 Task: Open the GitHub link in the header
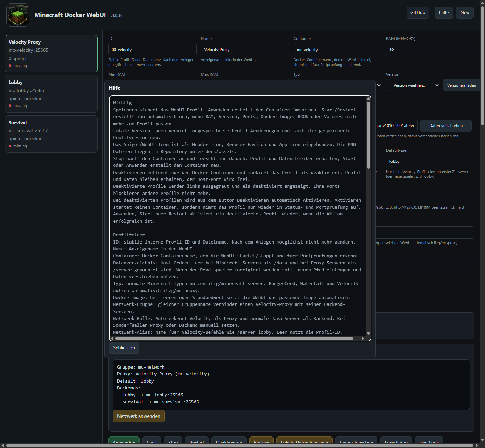click(x=418, y=13)
